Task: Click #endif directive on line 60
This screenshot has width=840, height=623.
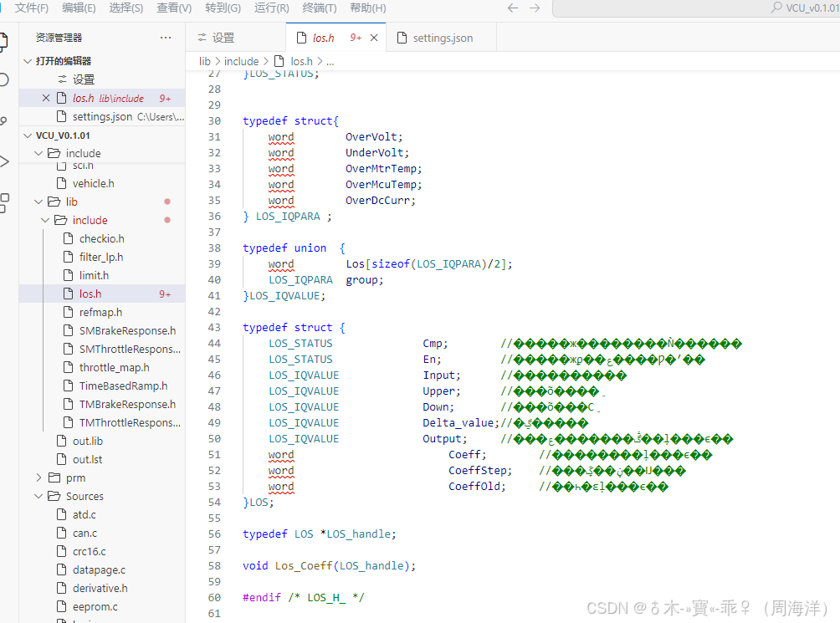Action: click(x=261, y=597)
